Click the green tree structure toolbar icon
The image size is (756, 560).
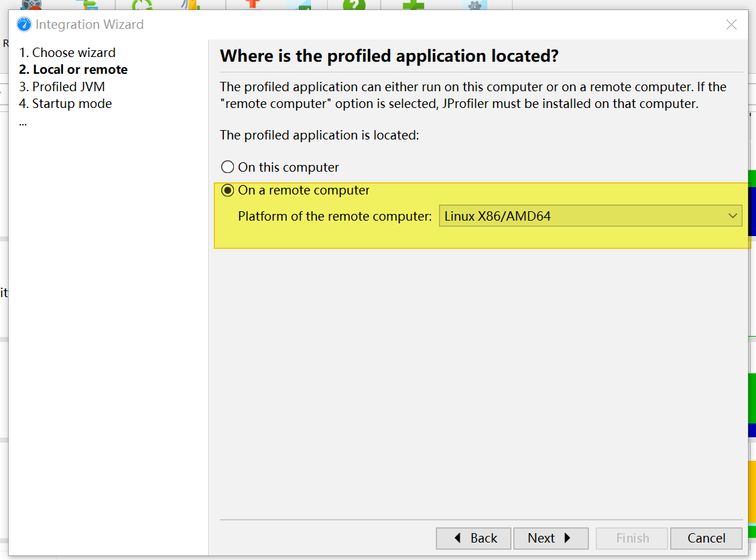[90, 4]
